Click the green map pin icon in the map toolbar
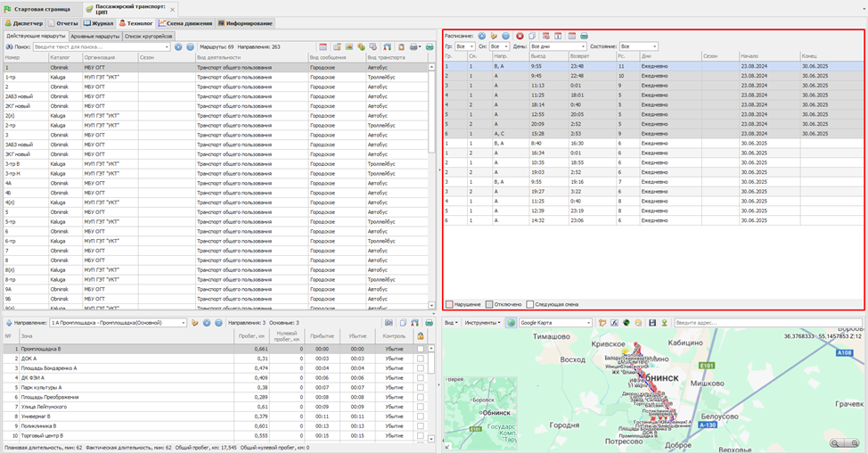The width and height of the screenshot is (868, 454). pos(664,323)
